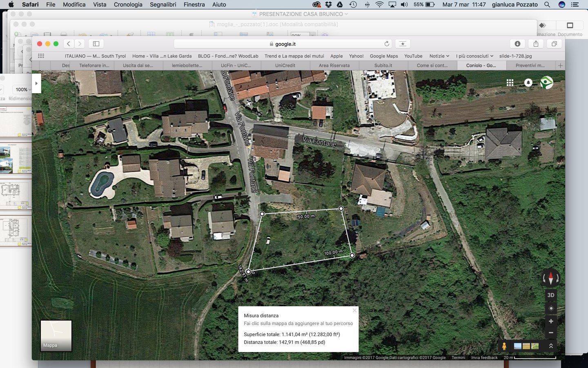Switch to the Subito.it tab
Viewport: 588px width, 368px height.
tap(383, 65)
